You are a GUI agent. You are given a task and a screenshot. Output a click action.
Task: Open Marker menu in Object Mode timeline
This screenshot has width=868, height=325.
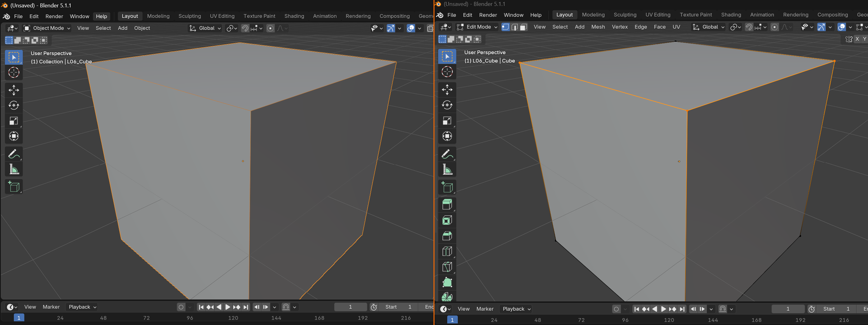51,307
